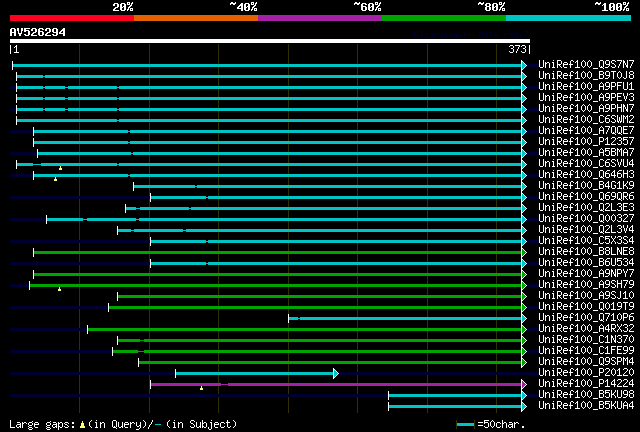640x432 pixels.
Task: Click the green ~80% identity legend segment
Action: coord(444,18)
